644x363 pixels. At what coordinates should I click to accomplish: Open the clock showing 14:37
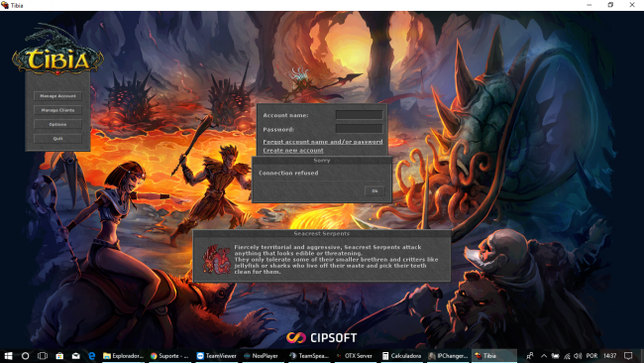click(x=610, y=356)
